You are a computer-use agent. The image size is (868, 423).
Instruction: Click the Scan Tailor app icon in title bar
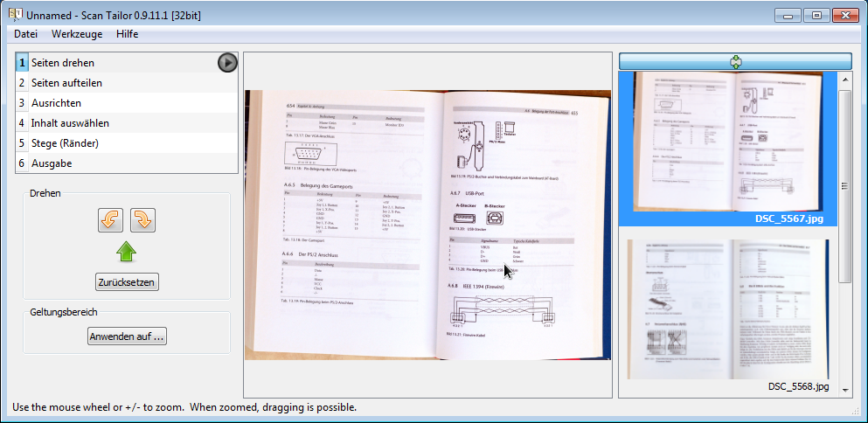[x=16, y=15]
